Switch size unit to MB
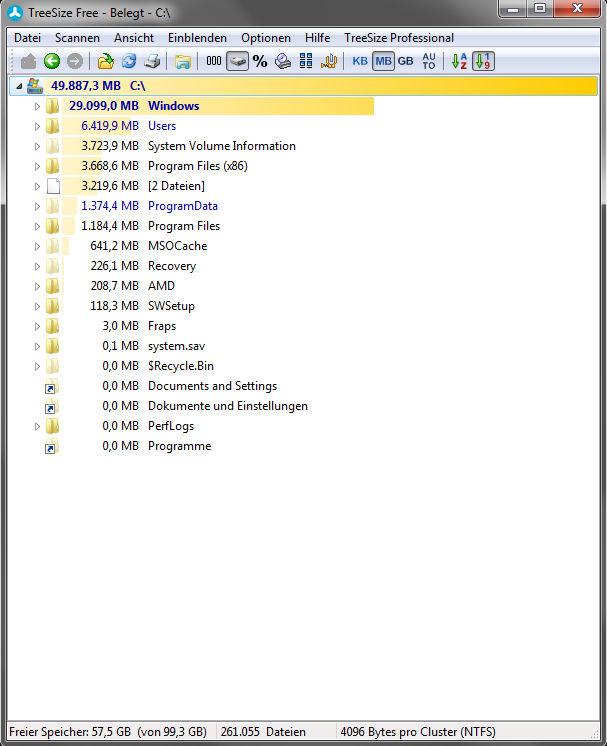The height and width of the screenshot is (746, 607). (383, 61)
